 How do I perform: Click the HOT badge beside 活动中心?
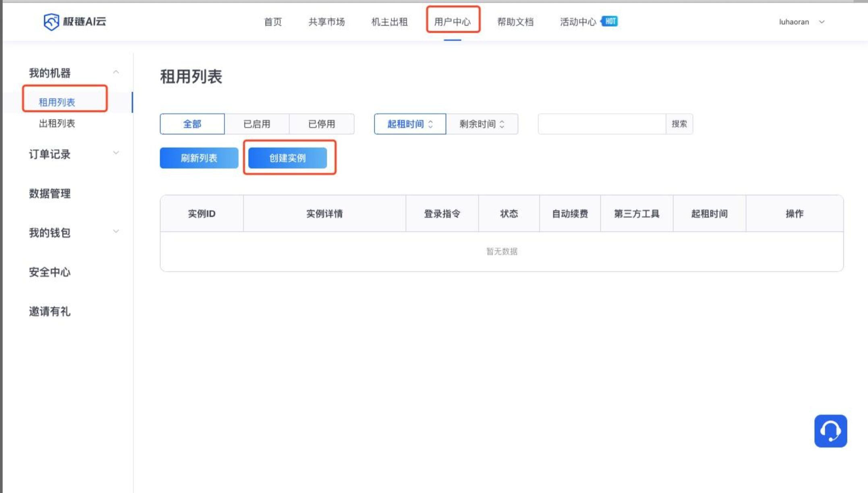tap(610, 21)
